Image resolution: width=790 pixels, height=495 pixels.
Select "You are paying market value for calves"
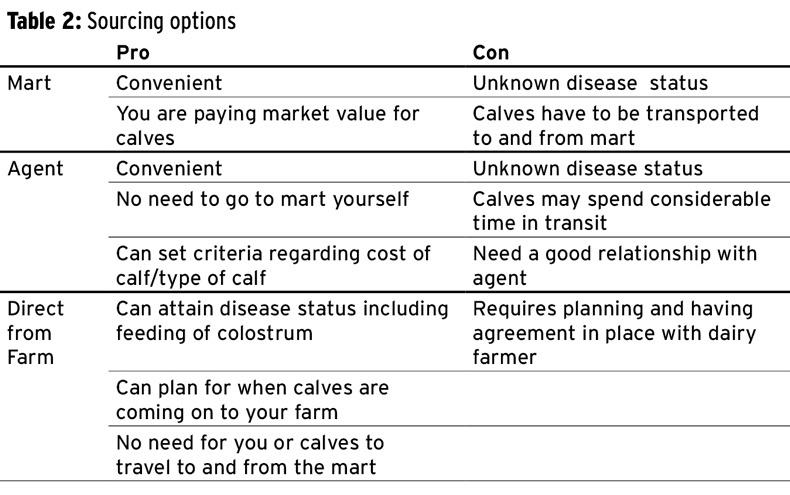coord(268,126)
